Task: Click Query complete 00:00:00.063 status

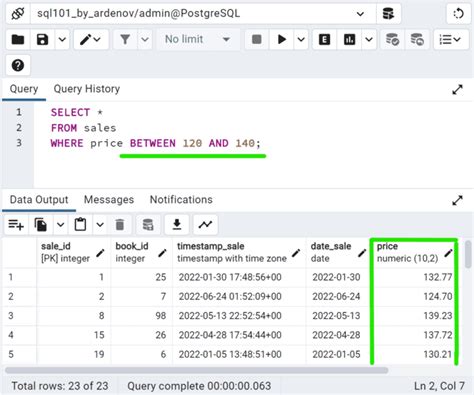Action: [x=199, y=386]
